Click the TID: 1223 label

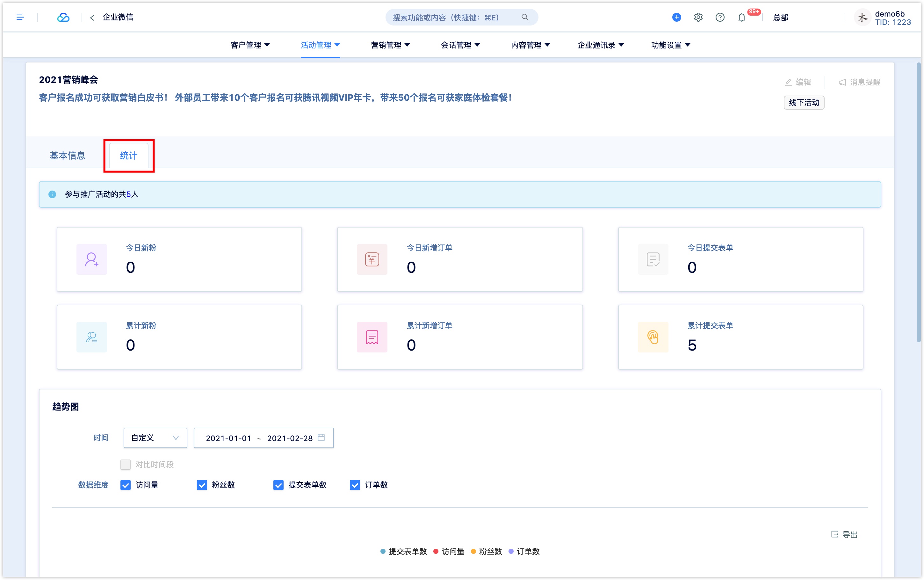892,22
